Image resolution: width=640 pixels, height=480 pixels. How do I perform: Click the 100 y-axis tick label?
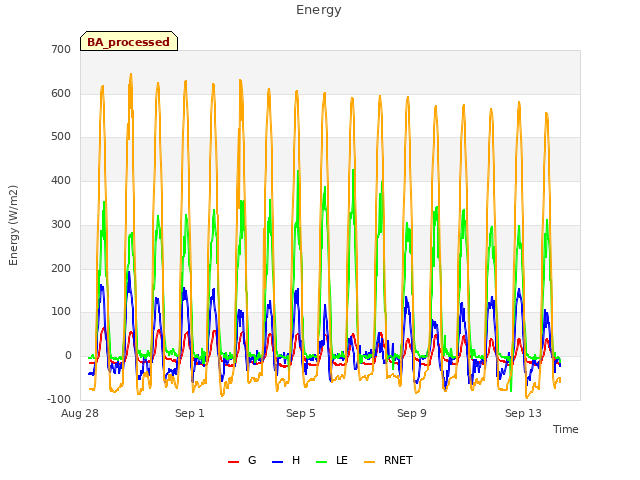[x=61, y=312]
